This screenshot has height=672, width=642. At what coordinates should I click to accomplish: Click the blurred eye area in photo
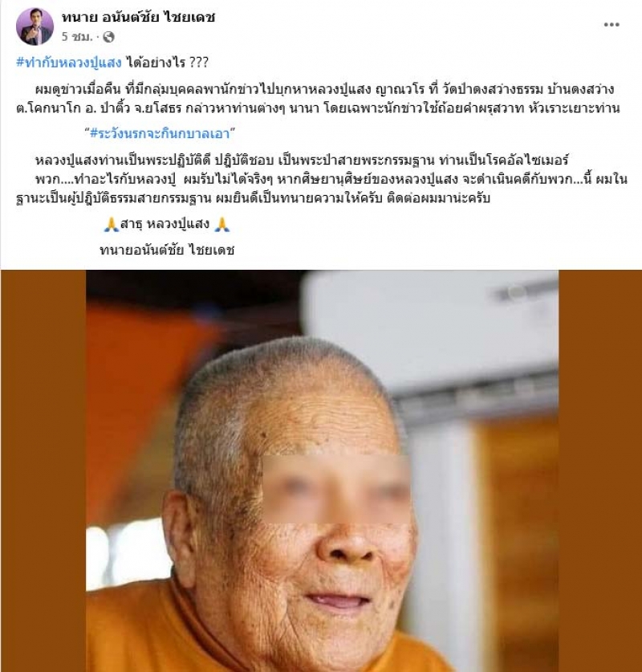click(x=335, y=490)
